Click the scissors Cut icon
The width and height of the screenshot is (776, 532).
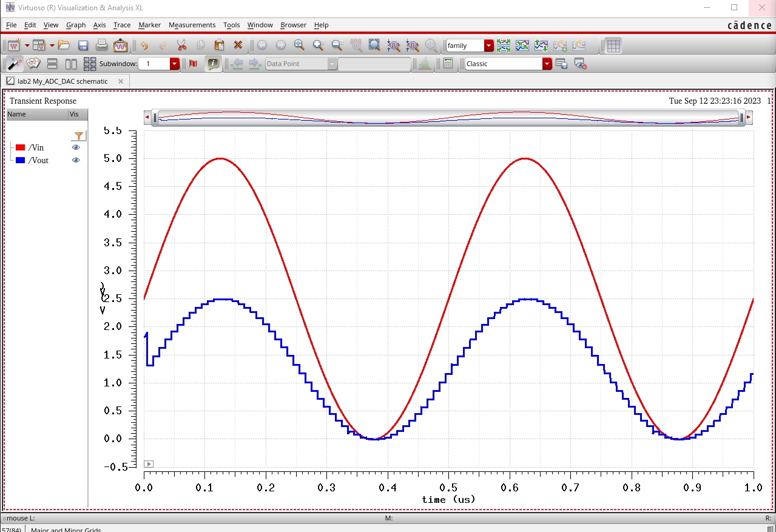click(181, 45)
